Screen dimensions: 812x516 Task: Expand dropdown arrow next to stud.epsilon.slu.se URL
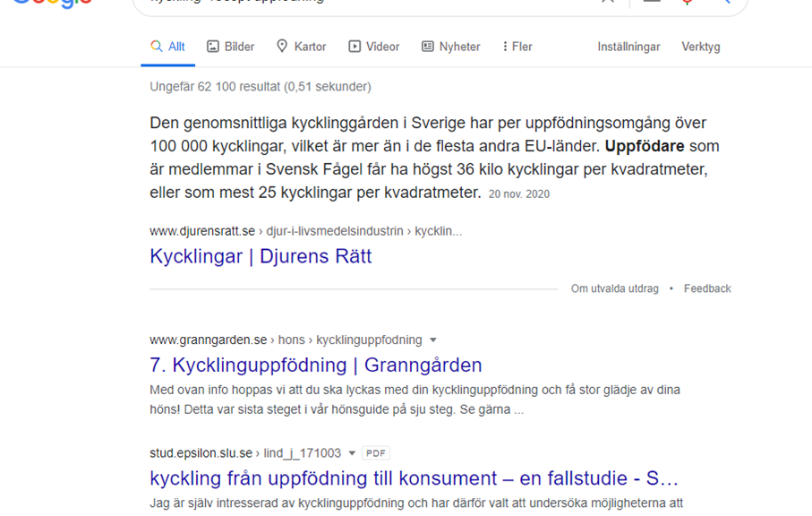point(352,453)
